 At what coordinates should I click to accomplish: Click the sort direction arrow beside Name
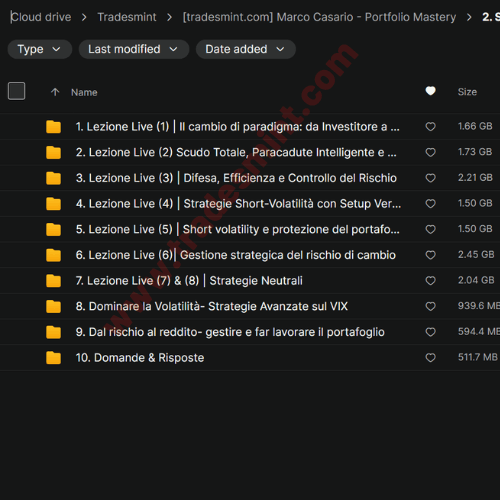[x=55, y=92]
